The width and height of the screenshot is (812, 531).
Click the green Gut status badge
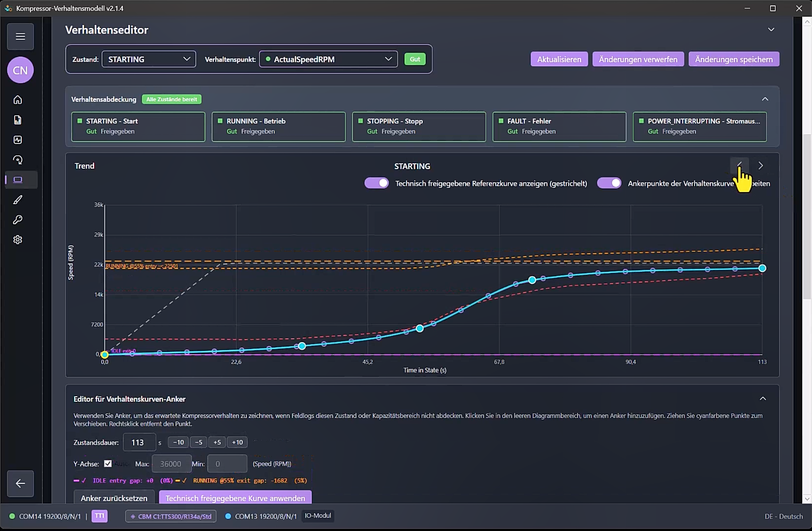tap(415, 59)
